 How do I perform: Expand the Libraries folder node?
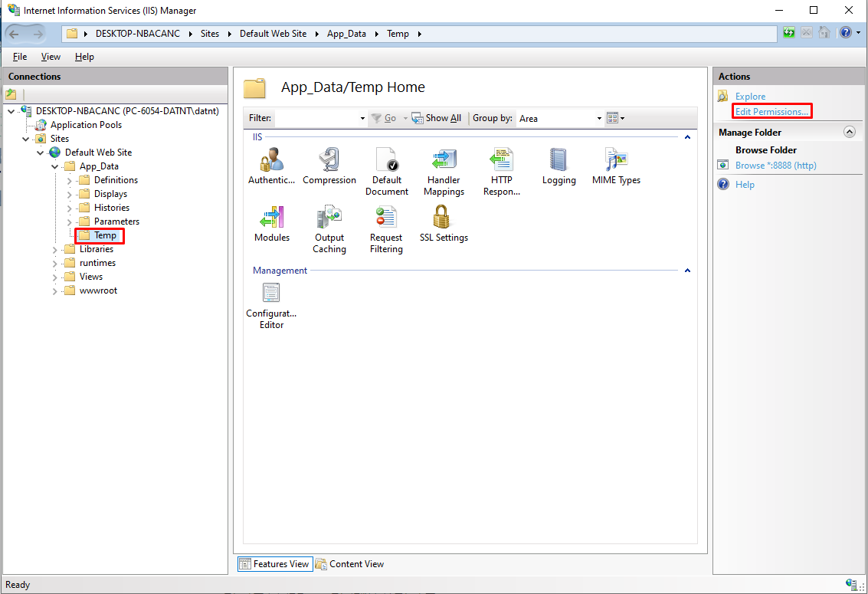[x=55, y=250]
